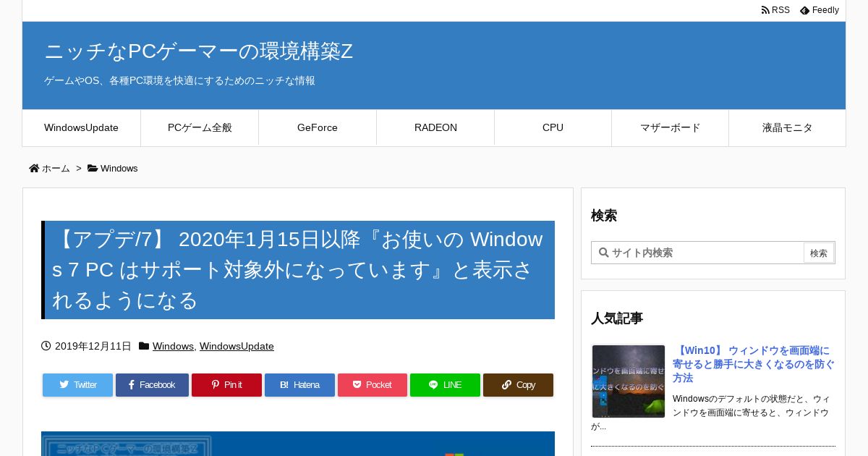The height and width of the screenshot is (456, 868).
Task: Click the Windows category tag under title
Action: (173, 346)
